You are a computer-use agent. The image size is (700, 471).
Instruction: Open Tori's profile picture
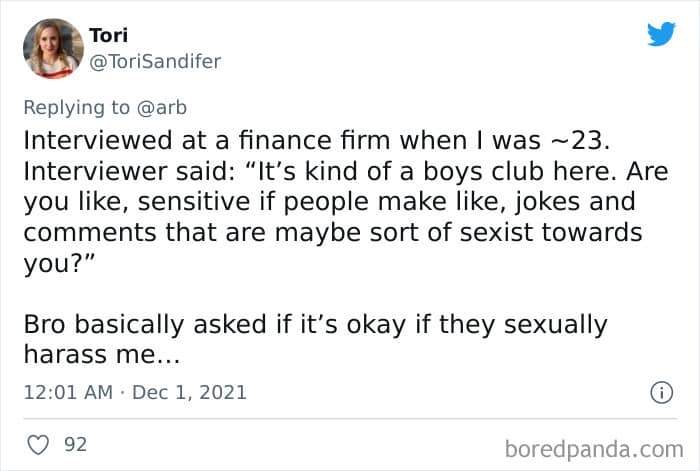click(x=53, y=48)
